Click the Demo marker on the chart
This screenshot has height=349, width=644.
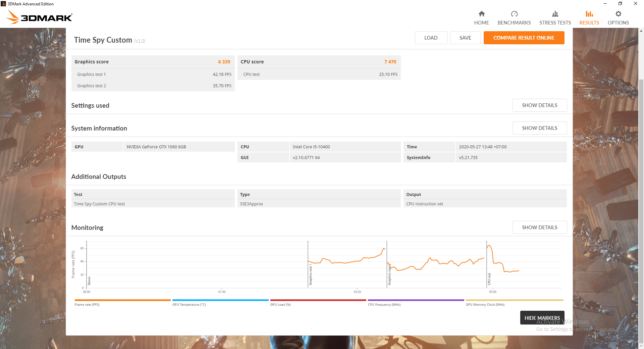(89, 281)
